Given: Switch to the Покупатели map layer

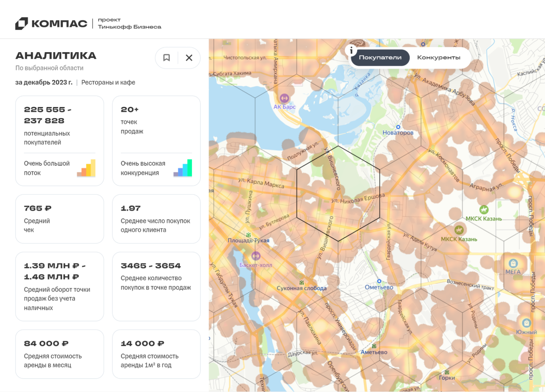Looking at the screenshot, I should tap(380, 58).
